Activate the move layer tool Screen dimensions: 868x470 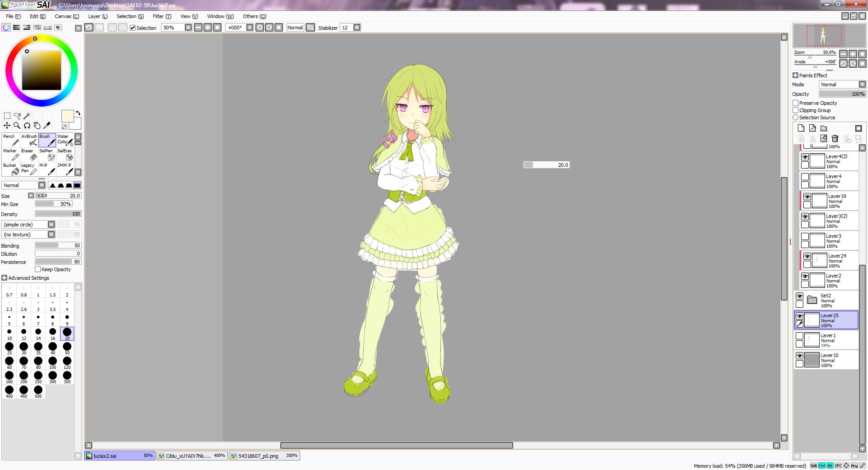[7, 126]
